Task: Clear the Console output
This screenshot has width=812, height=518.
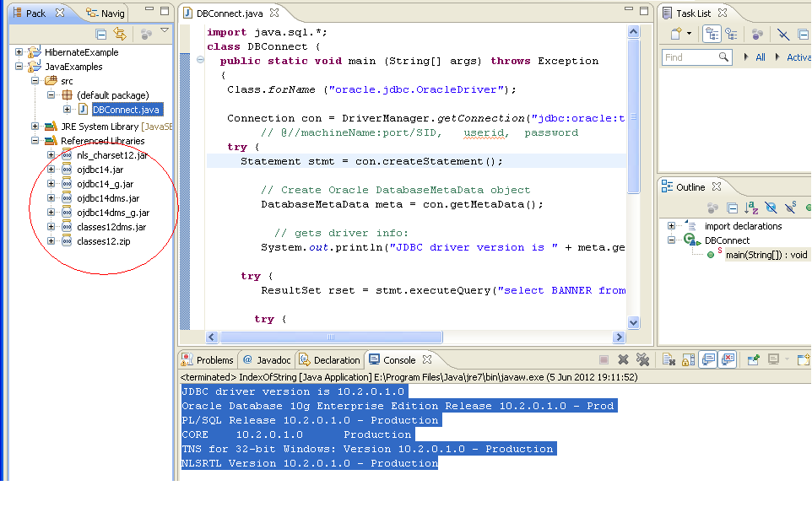Action: 669,359
